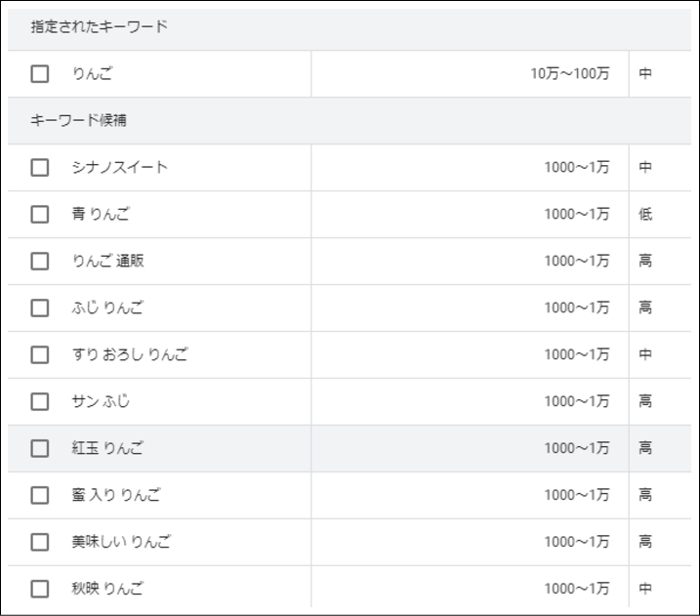Viewport: 700px width, 616px height.
Task: Click the りんご 通販 keyword text
Action: tap(108, 261)
